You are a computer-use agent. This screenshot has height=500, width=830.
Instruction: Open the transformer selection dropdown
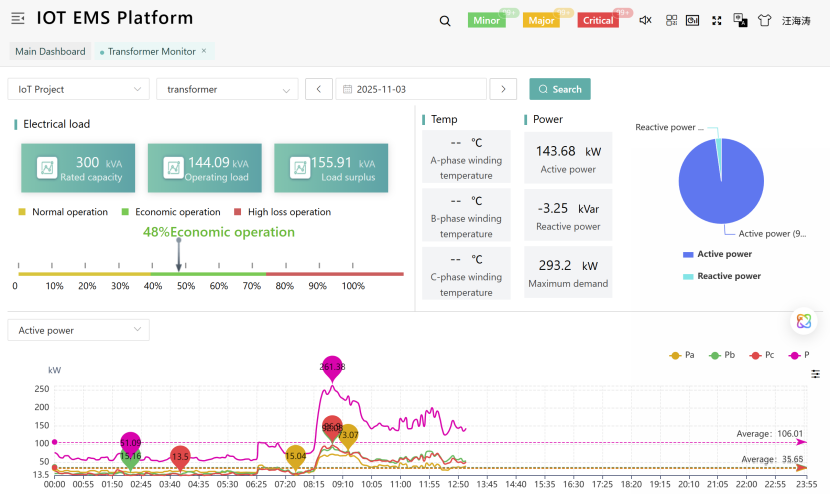tap(227, 89)
